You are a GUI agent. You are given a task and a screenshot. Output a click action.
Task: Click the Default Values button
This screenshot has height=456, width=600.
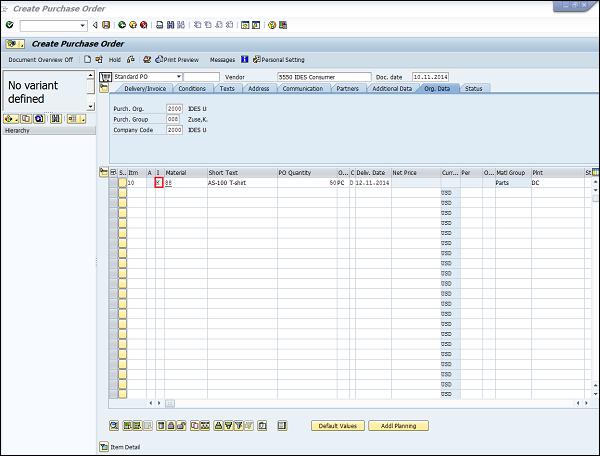click(337, 426)
